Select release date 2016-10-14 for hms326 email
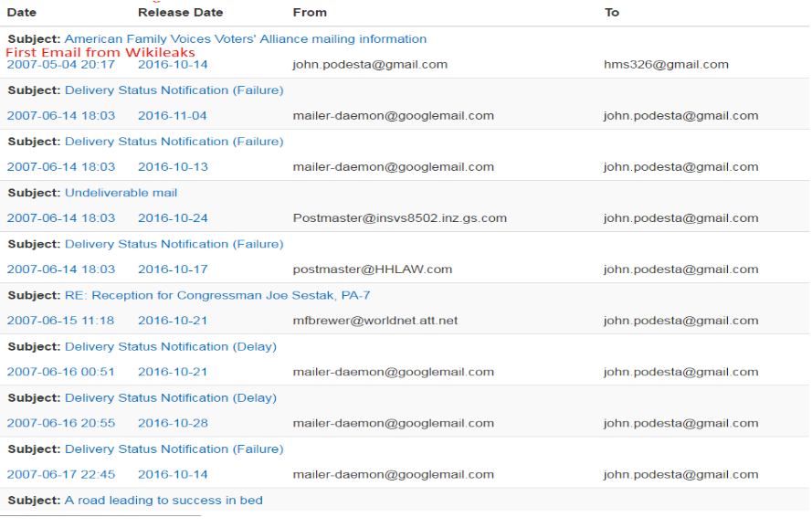This screenshot has height=528, width=812. coord(173,65)
